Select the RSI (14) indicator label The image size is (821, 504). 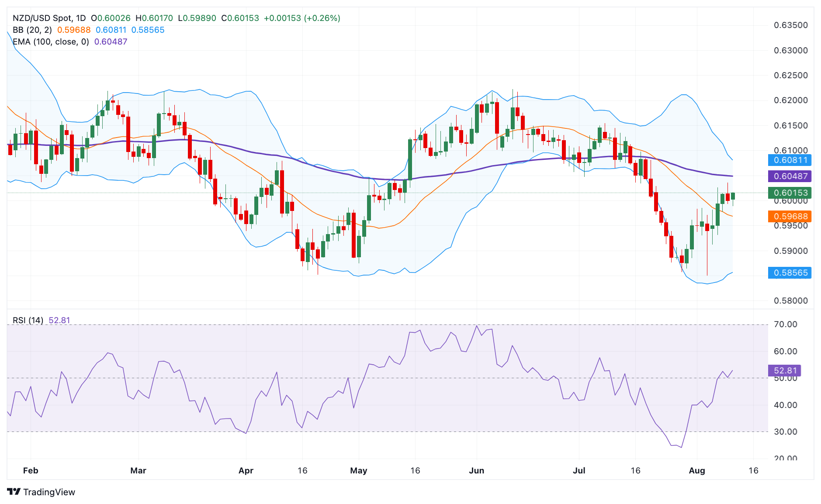pos(28,321)
